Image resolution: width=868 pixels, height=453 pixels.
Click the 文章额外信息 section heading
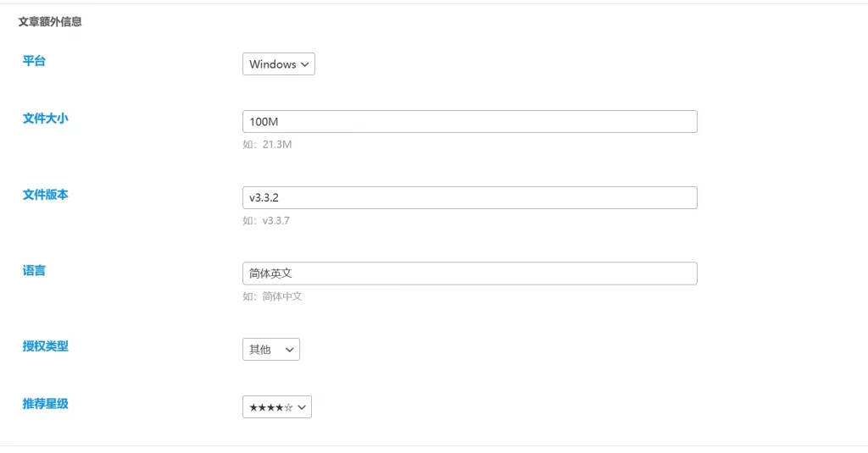pyautogui.click(x=50, y=22)
